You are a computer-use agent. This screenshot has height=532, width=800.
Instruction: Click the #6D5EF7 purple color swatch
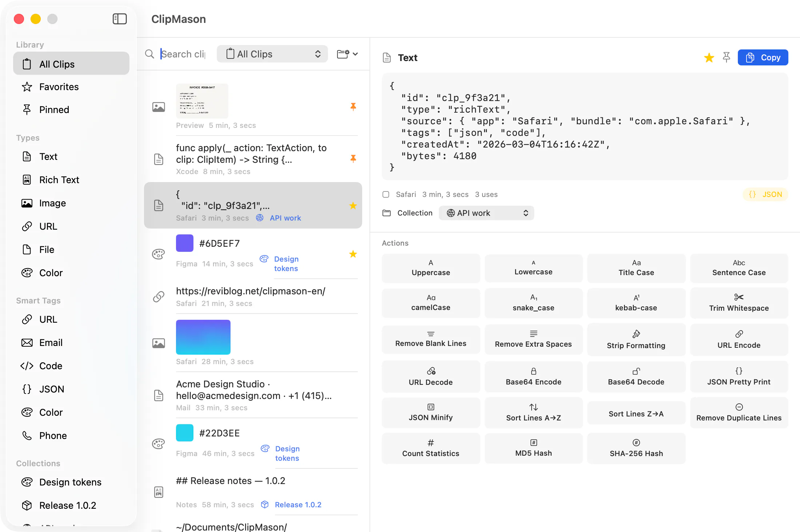pyautogui.click(x=185, y=243)
